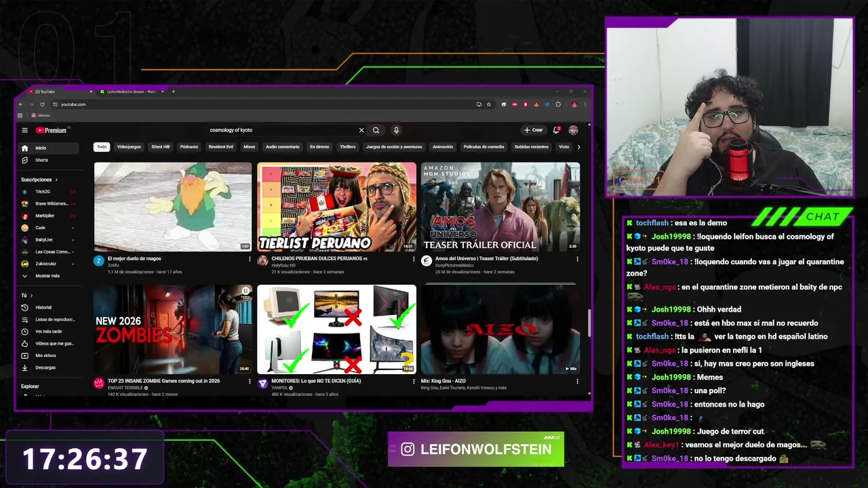Open options menu for Amos del Universo video
Viewport: 868px width, 488px height.
click(578, 259)
